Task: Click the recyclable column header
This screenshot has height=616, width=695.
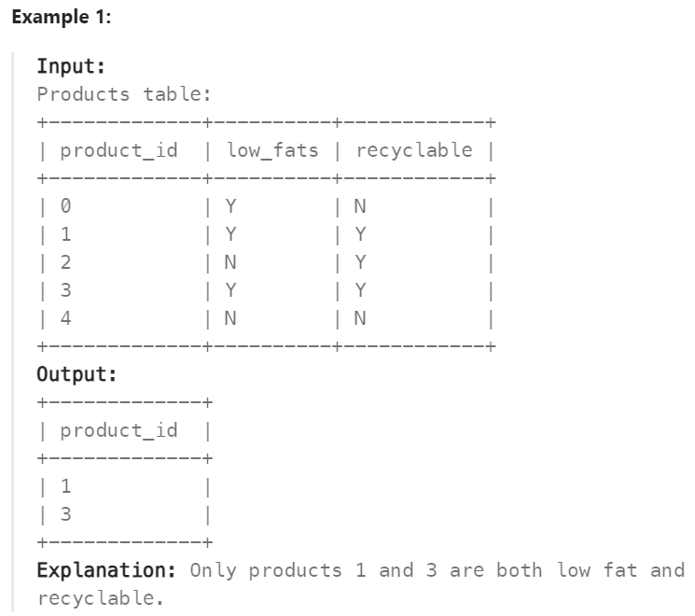Action: click(414, 150)
